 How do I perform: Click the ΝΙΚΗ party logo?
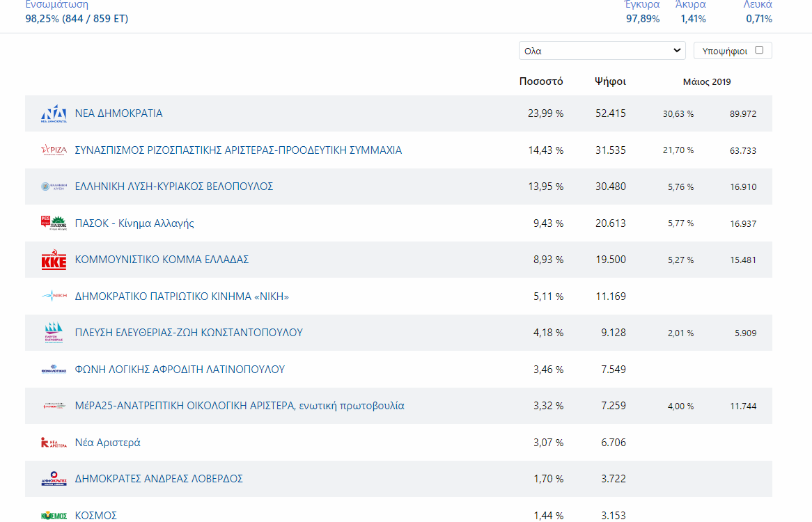(x=54, y=296)
